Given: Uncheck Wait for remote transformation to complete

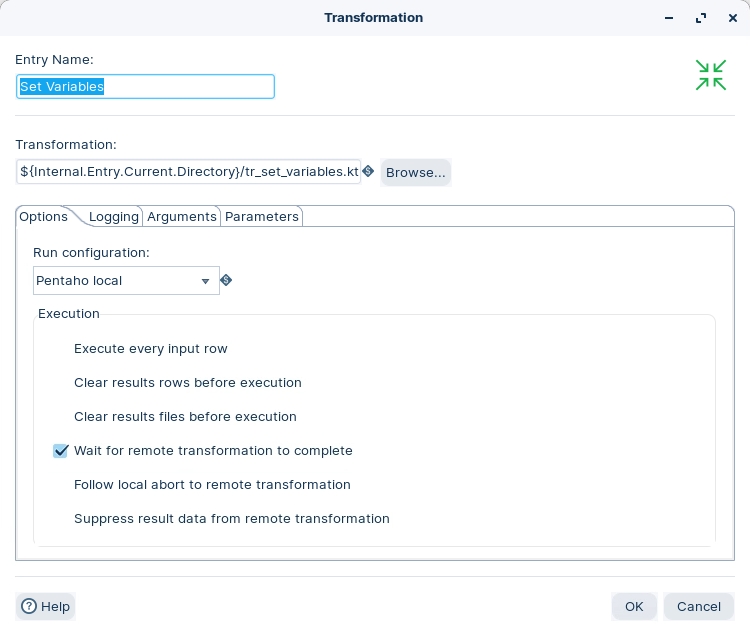Looking at the screenshot, I should point(61,451).
